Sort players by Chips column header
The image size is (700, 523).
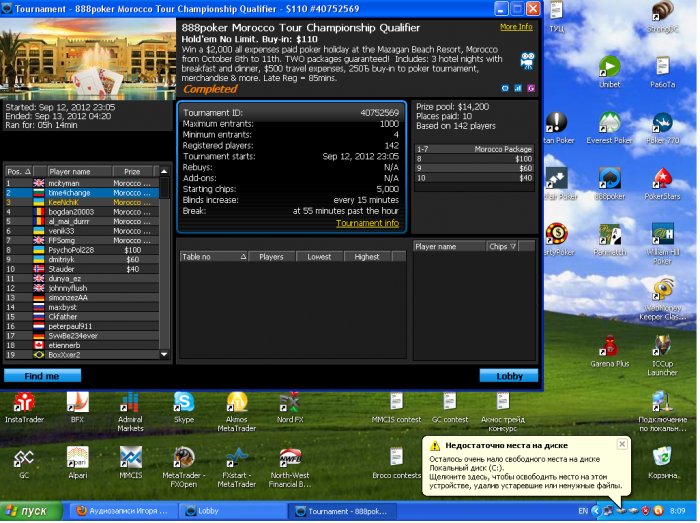coord(502,246)
